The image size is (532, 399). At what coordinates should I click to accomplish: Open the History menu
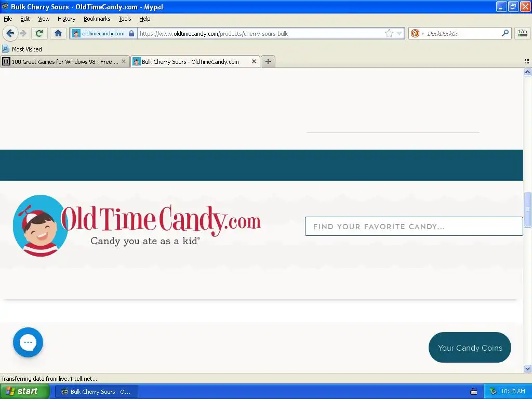pyautogui.click(x=66, y=19)
